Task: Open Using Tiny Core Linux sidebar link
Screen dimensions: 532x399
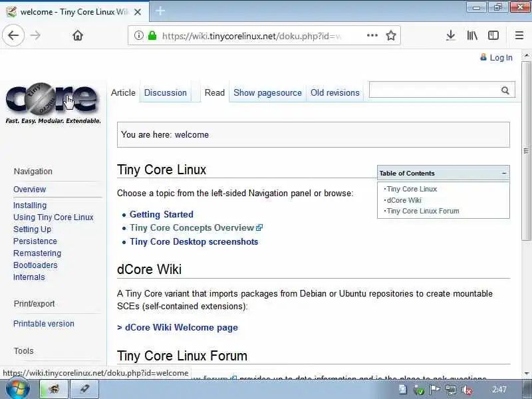Action: (x=53, y=217)
